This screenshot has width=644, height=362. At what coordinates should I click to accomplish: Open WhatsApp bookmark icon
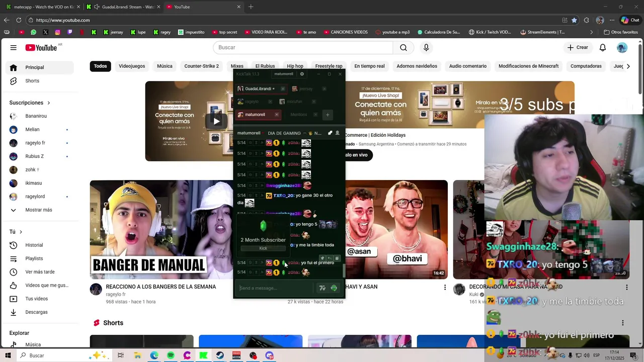33,32
